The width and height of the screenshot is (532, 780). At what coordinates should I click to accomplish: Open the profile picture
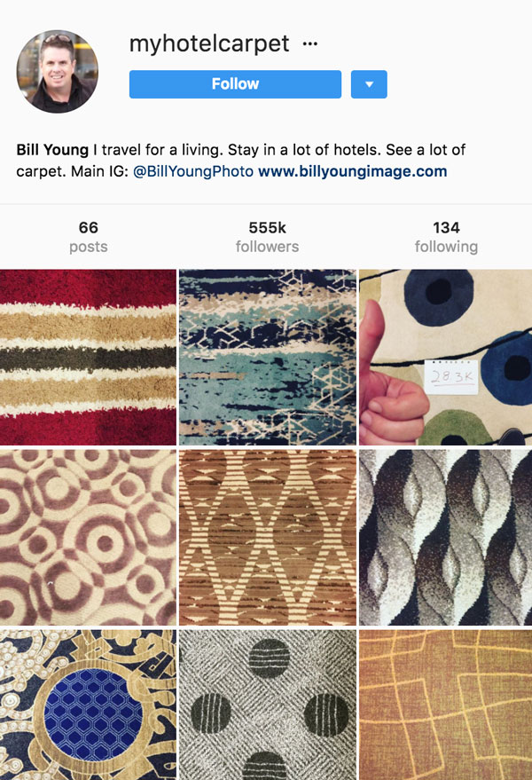pos(57,71)
